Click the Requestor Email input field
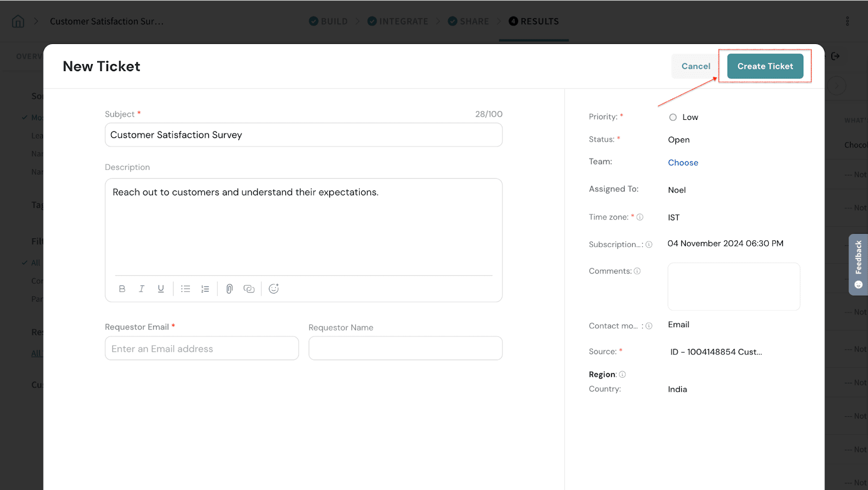The width and height of the screenshot is (868, 490). point(202,349)
